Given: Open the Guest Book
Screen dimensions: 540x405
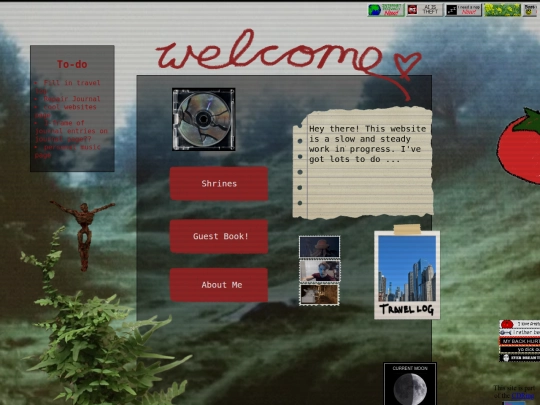Looking at the screenshot, I should pos(219,236).
